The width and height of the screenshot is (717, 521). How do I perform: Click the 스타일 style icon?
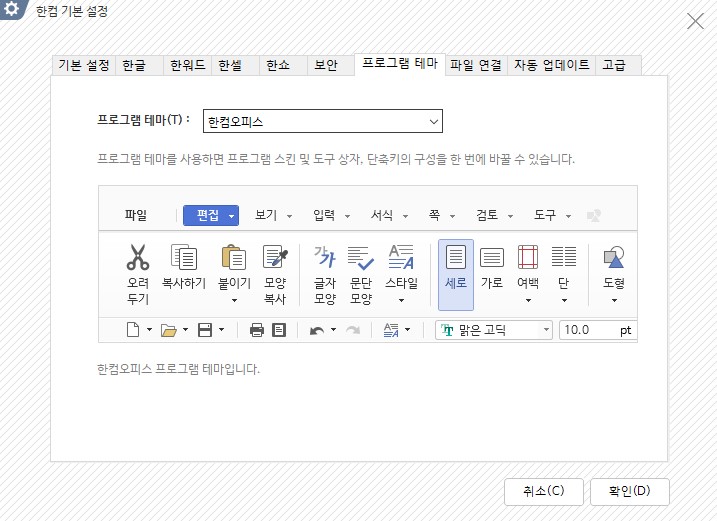(x=401, y=257)
